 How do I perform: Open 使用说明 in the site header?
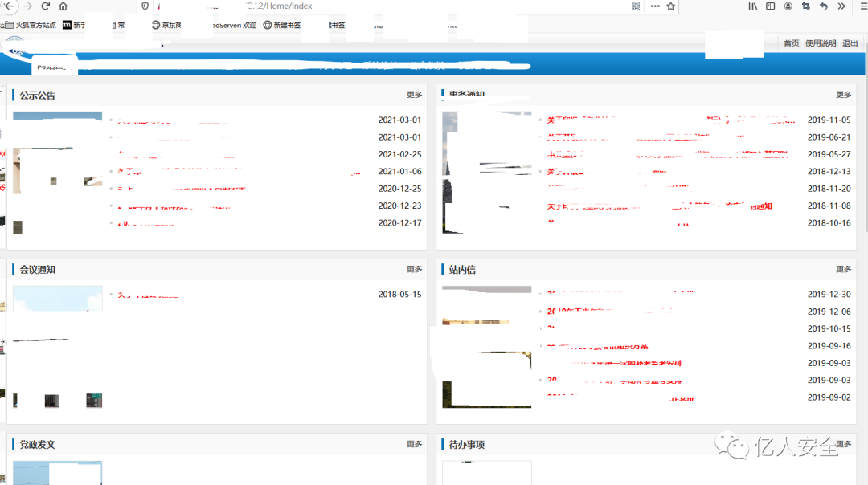click(821, 43)
